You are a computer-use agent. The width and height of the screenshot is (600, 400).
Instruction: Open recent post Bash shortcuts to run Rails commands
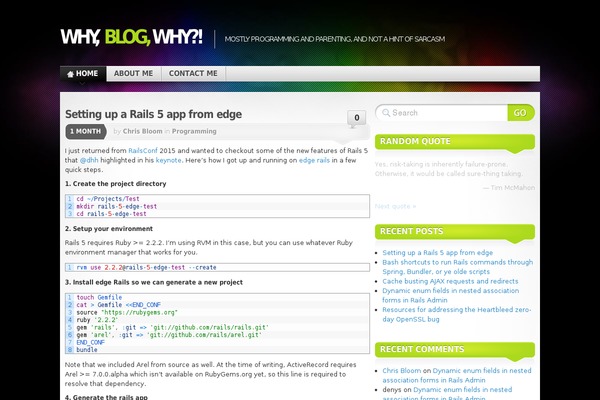458,267
